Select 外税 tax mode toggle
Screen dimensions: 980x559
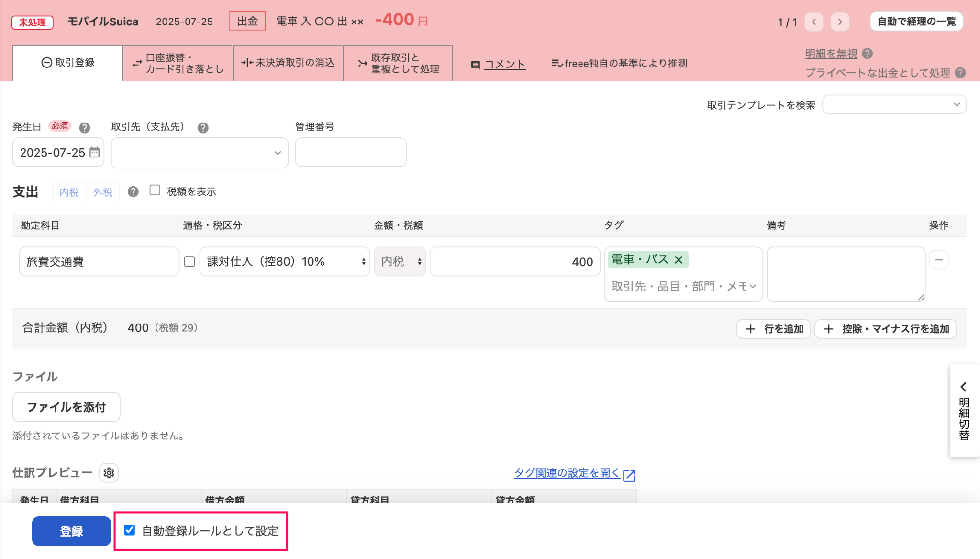coord(103,192)
